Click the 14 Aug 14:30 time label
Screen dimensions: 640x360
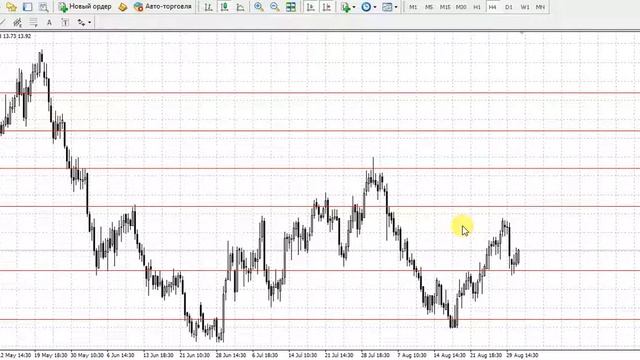[x=449, y=355]
